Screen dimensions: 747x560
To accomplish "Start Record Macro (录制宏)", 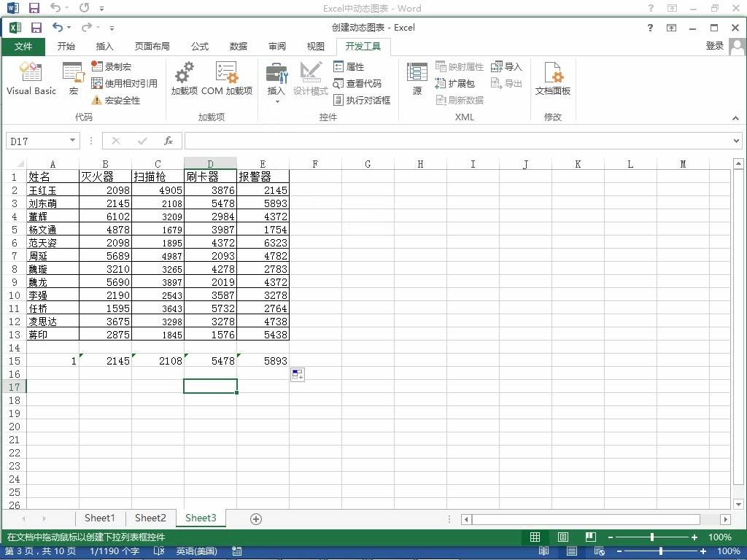I will (x=112, y=66).
